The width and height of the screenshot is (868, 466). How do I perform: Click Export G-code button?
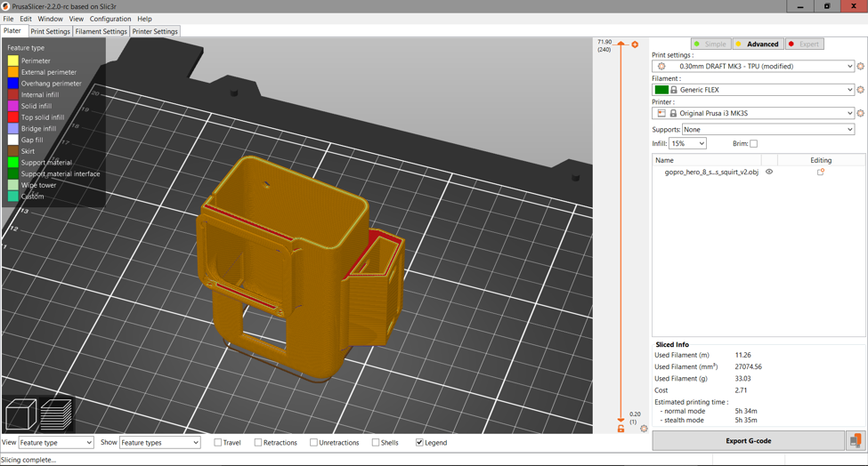pyautogui.click(x=749, y=440)
